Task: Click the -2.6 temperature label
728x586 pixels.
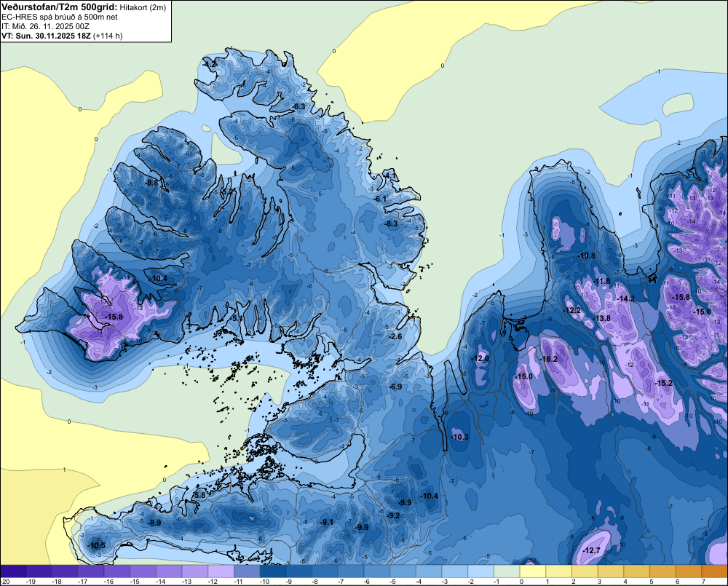Action: (395, 336)
